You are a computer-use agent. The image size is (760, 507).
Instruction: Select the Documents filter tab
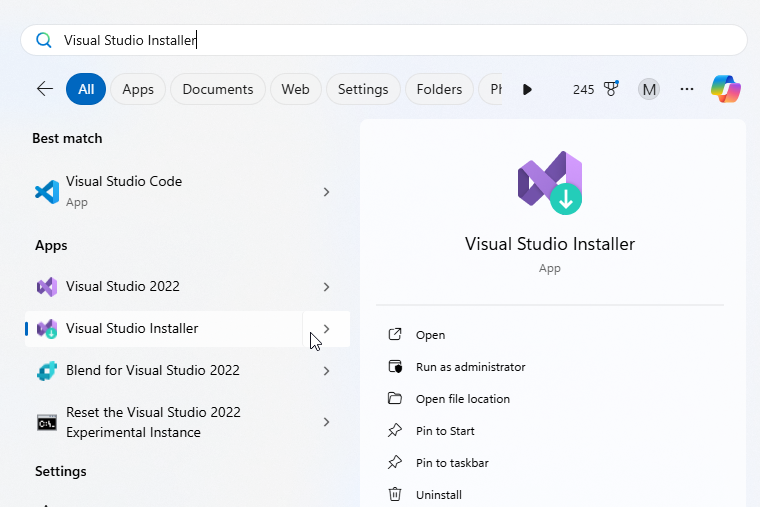click(x=217, y=89)
